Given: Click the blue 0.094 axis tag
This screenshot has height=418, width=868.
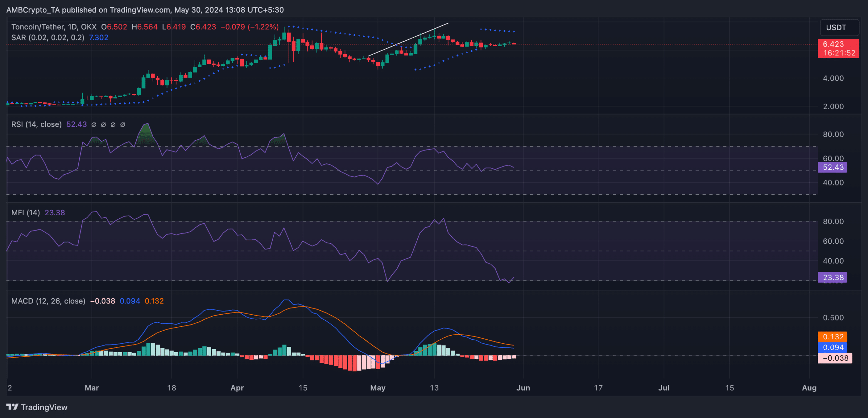Looking at the screenshot, I should click(x=832, y=347).
